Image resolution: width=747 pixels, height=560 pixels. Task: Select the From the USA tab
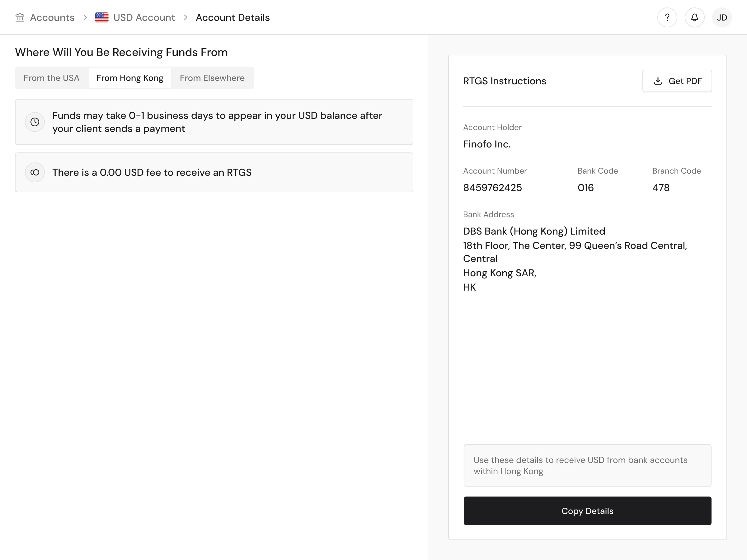coord(51,78)
